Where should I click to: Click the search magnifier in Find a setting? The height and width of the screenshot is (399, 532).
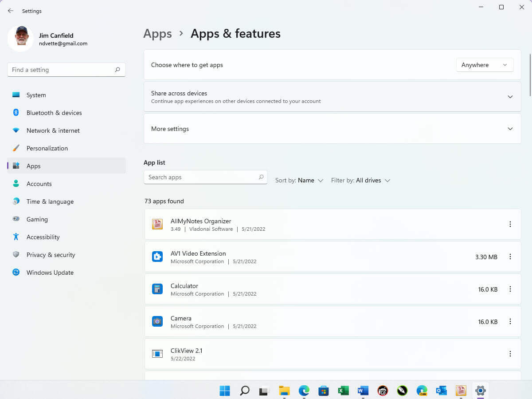[x=117, y=70]
